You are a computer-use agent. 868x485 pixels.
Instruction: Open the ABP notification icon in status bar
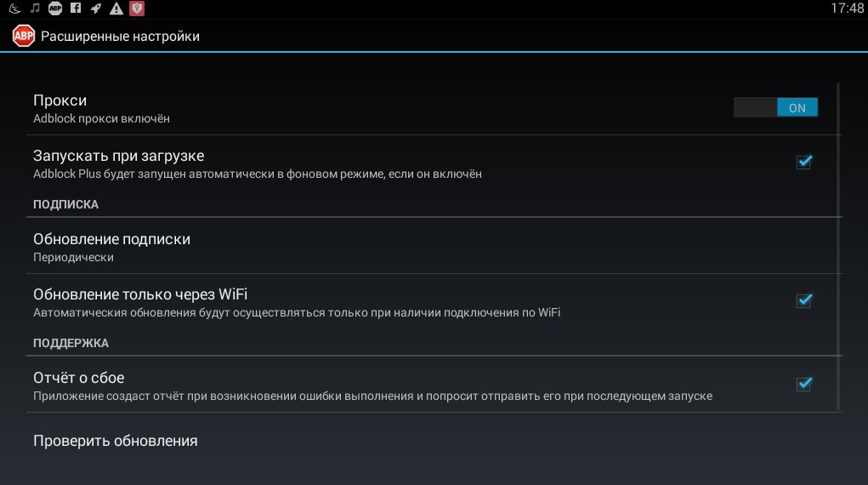[x=55, y=9]
